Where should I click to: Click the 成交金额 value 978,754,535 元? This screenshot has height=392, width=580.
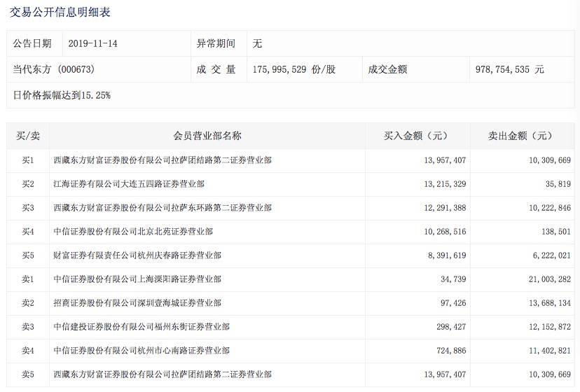(x=509, y=70)
